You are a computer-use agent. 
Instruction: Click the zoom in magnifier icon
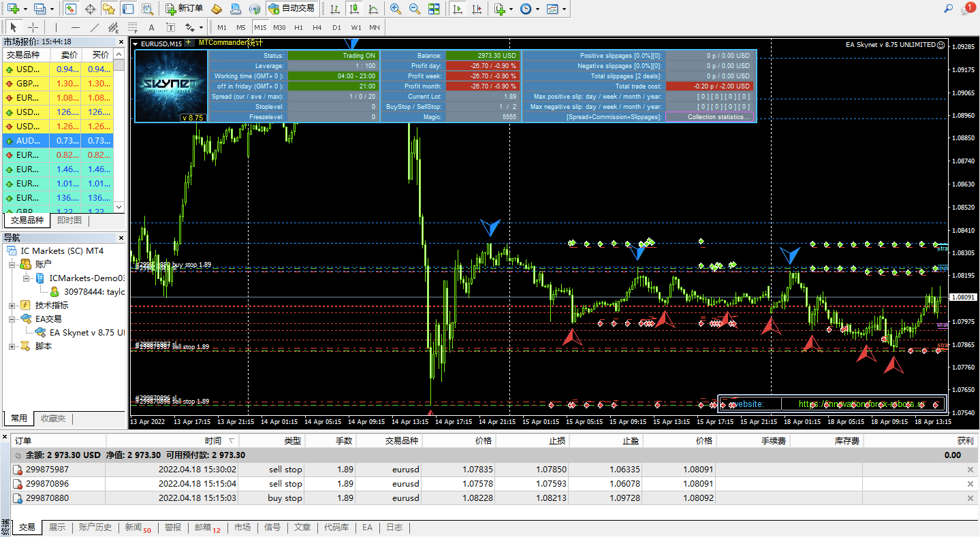tap(395, 9)
